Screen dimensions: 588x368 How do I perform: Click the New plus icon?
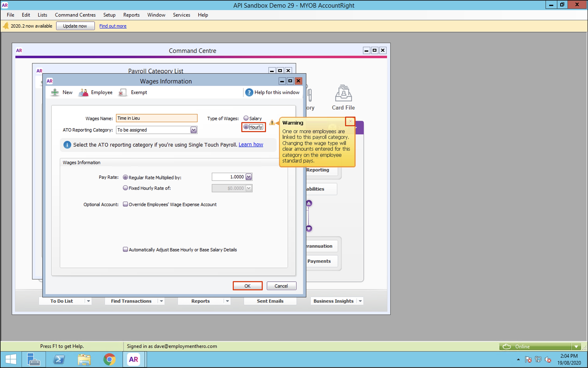(x=55, y=93)
